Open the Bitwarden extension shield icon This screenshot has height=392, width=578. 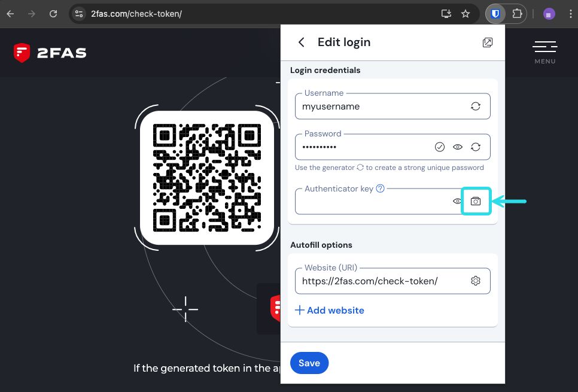tap(495, 14)
